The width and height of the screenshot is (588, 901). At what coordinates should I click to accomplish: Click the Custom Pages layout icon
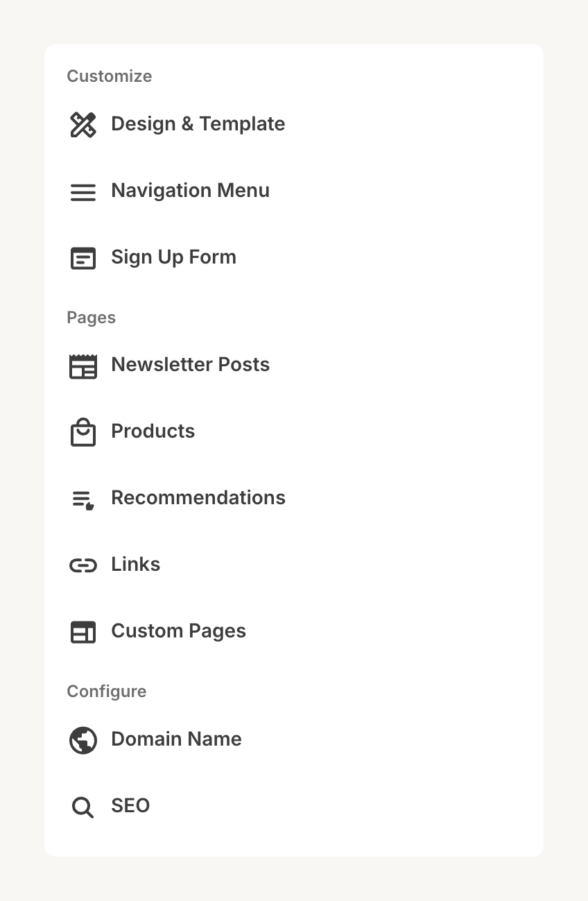(x=83, y=633)
